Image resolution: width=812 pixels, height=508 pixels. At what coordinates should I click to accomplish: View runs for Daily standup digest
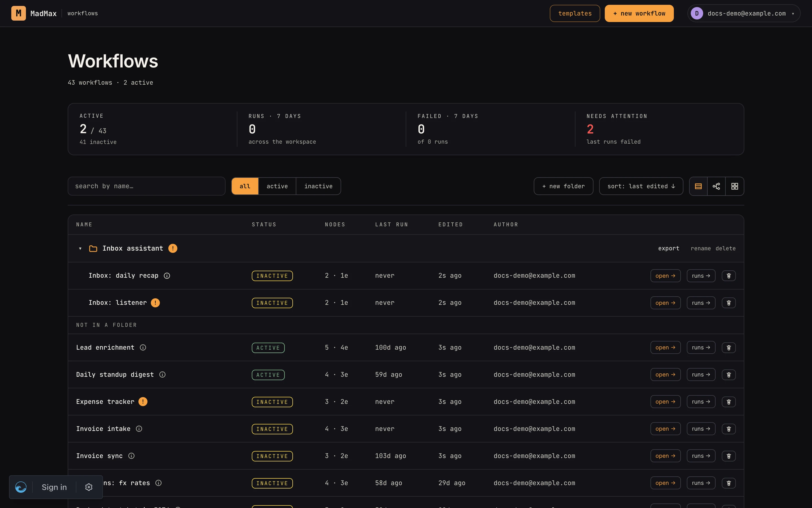701,375
